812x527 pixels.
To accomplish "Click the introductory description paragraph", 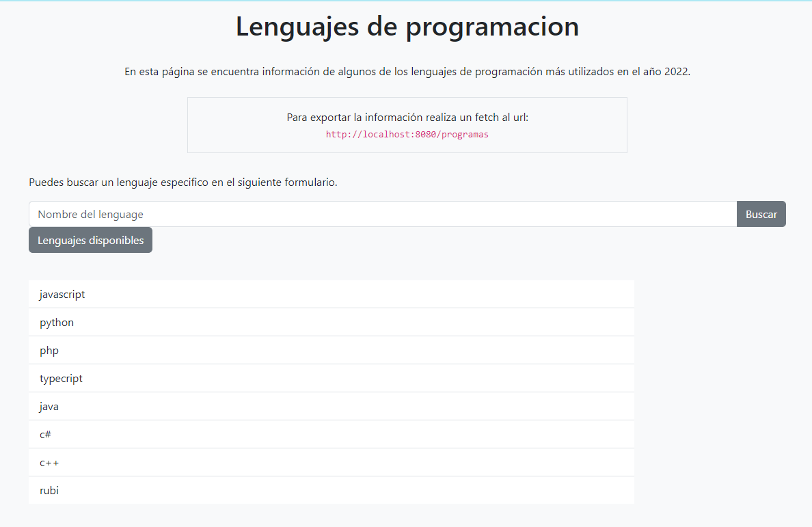I will coord(407,70).
